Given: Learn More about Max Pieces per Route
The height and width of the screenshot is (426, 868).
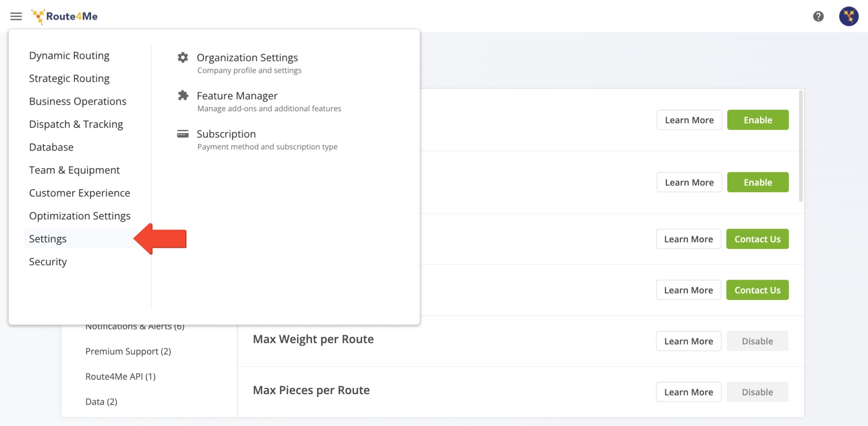Looking at the screenshot, I should coord(688,392).
